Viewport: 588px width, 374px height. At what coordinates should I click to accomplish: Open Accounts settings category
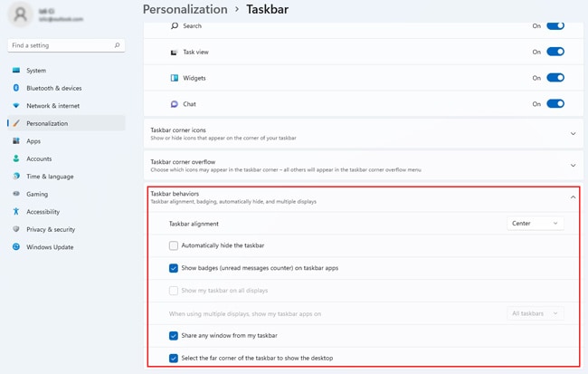pyautogui.click(x=66, y=158)
